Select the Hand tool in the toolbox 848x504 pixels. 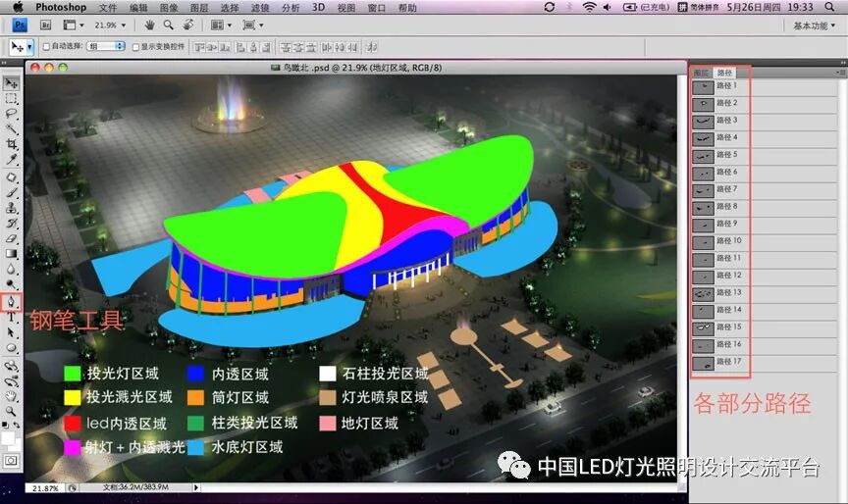(11, 396)
